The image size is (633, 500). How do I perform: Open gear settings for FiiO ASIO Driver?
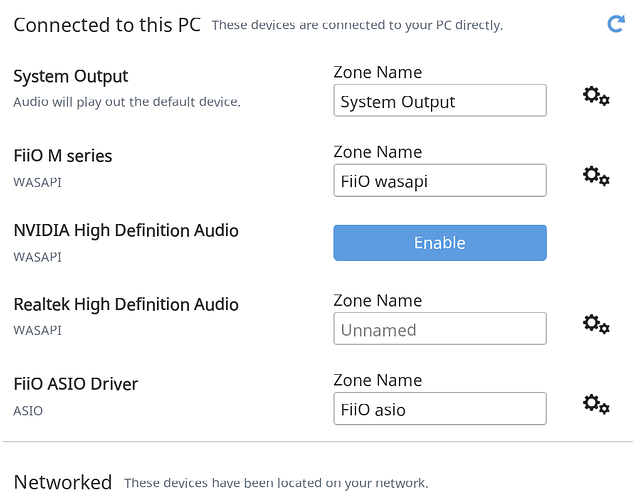point(596,404)
